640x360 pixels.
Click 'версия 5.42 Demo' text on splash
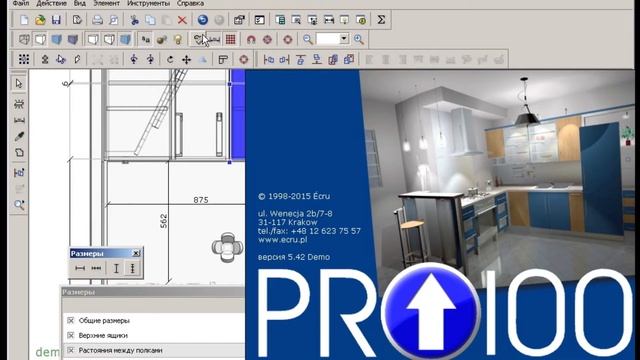pos(294,257)
